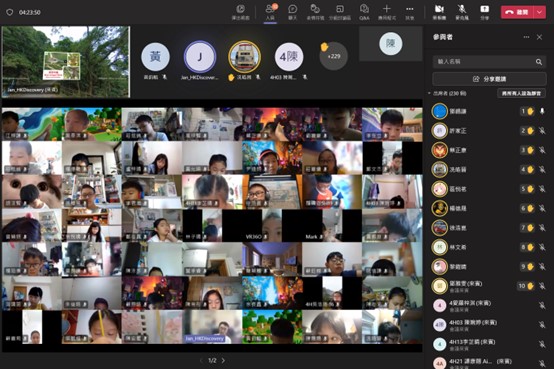Screen dimensions: 554x369
Task: Click raised hand number 2 badge
Action: point(527,131)
